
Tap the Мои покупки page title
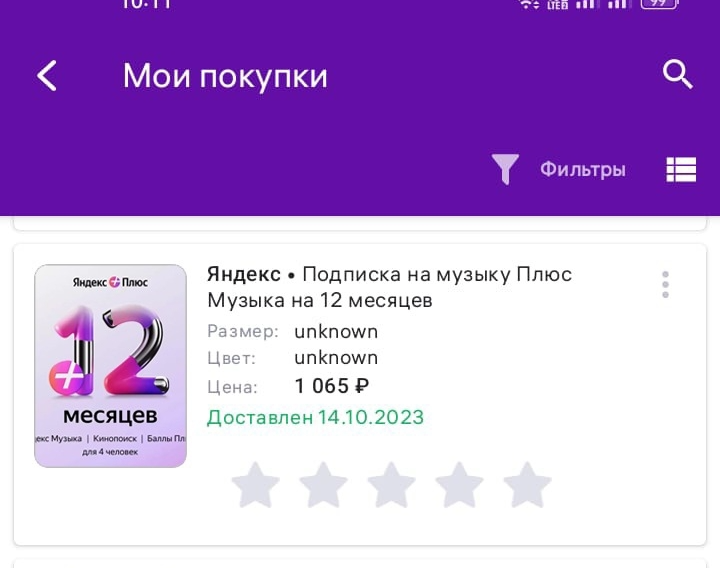click(x=225, y=76)
